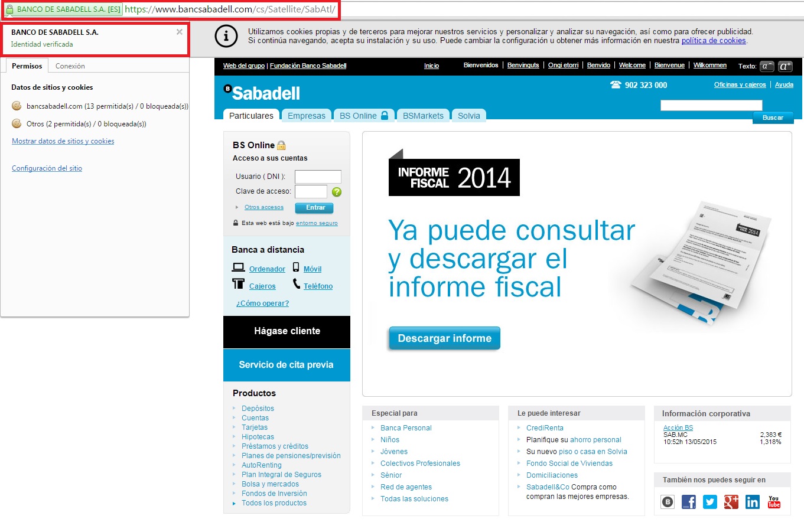The image size is (804, 532).
Task: Click the small lock icon by entorno seguro
Action: click(236, 223)
